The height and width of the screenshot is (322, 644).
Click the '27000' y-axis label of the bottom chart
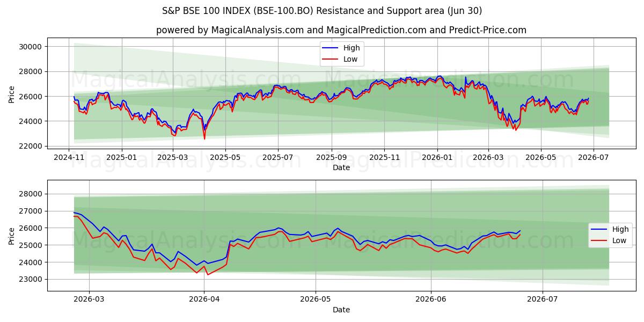(x=31, y=211)
